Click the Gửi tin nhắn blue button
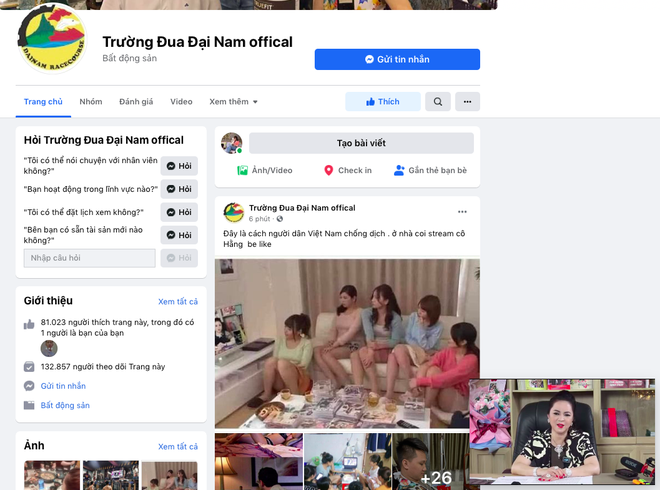The height and width of the screenshot is (490, 660). [397, 60]
